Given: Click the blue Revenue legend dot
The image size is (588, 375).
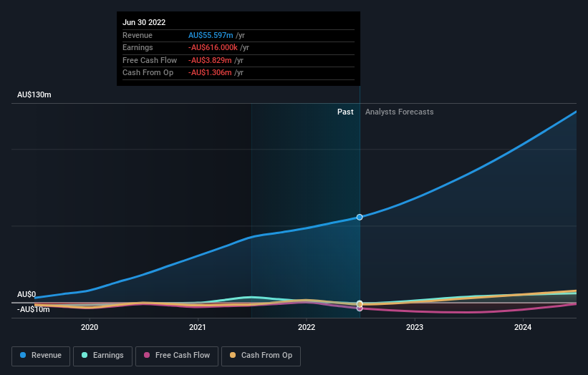Looking at the screenshot, I should point(23,355).
